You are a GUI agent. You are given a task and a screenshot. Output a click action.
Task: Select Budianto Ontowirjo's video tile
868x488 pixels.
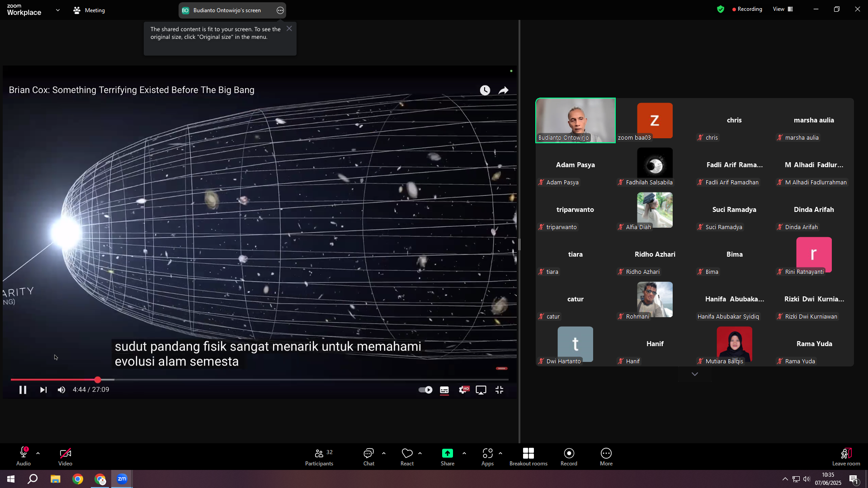[x=576, y=121]
